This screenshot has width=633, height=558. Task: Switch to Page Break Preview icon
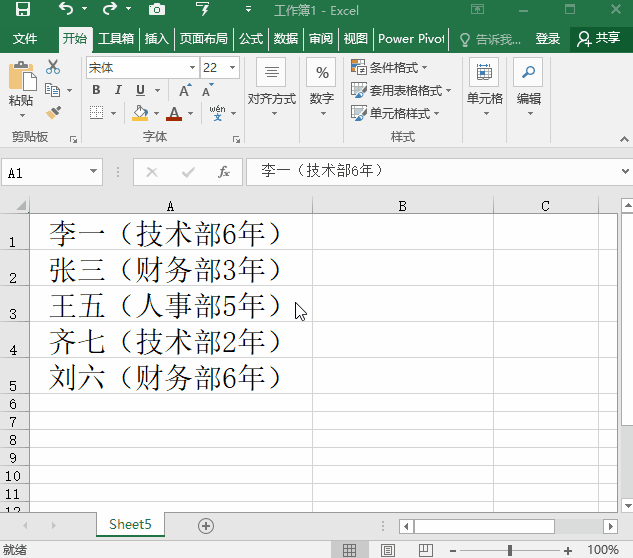[425, 550]
